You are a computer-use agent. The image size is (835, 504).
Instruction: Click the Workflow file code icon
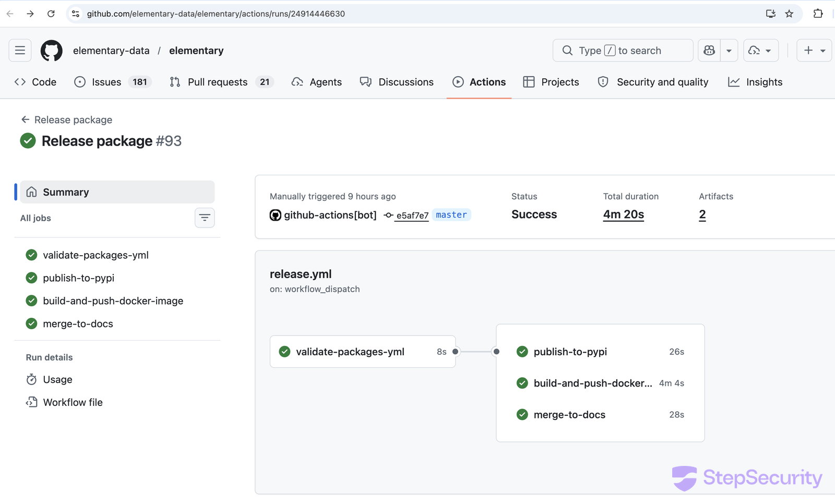coord(31,402)
